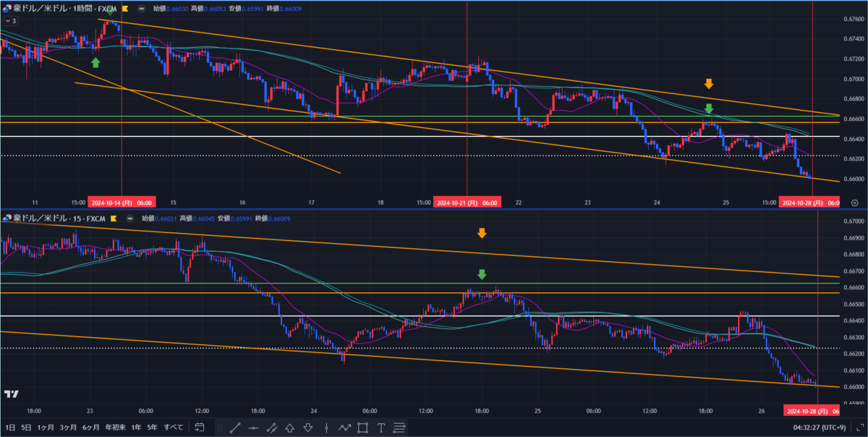Select the parallel channel drawing tool
The image size is (868, 437).
click(272, 428)
